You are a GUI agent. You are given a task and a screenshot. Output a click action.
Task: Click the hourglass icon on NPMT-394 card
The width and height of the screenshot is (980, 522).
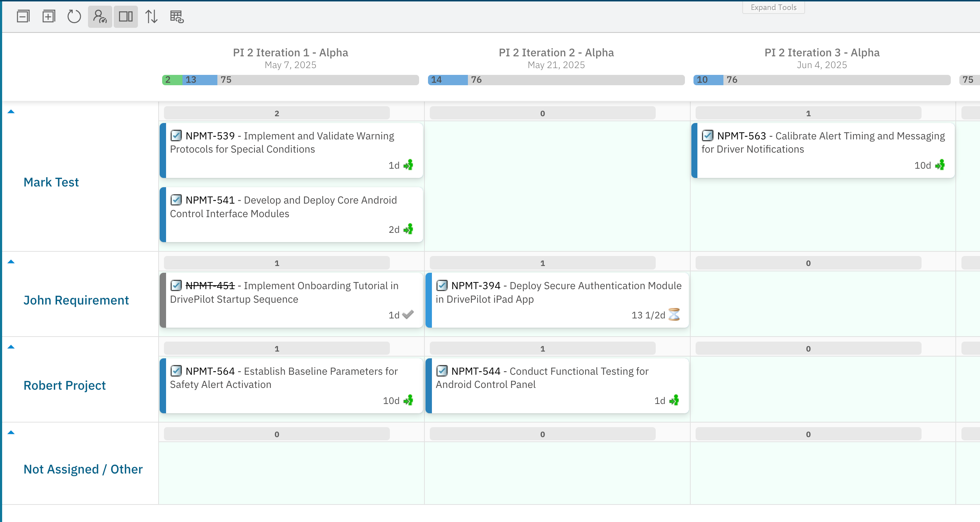(x=674, y=314)
